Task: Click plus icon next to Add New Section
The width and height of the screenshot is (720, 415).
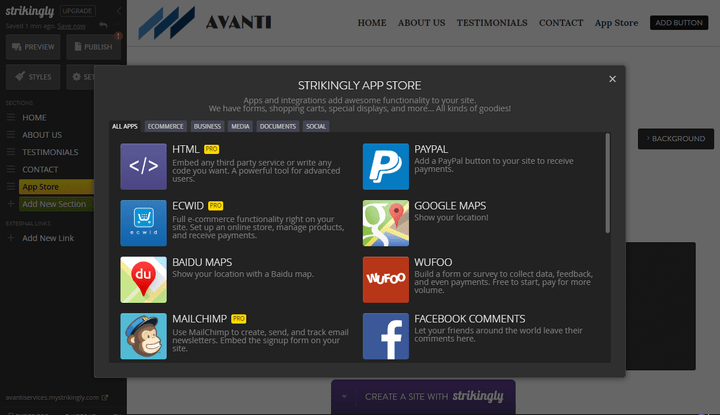Action: coord(11,204)
